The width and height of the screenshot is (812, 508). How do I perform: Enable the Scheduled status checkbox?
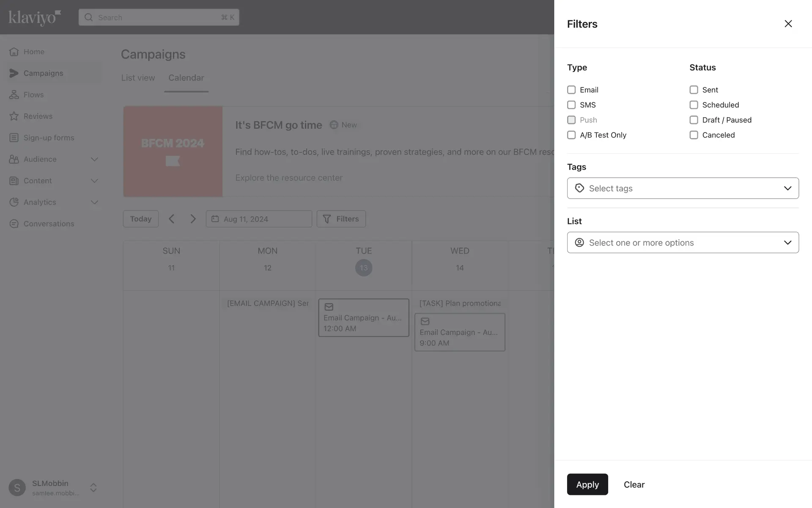(694, 105)
